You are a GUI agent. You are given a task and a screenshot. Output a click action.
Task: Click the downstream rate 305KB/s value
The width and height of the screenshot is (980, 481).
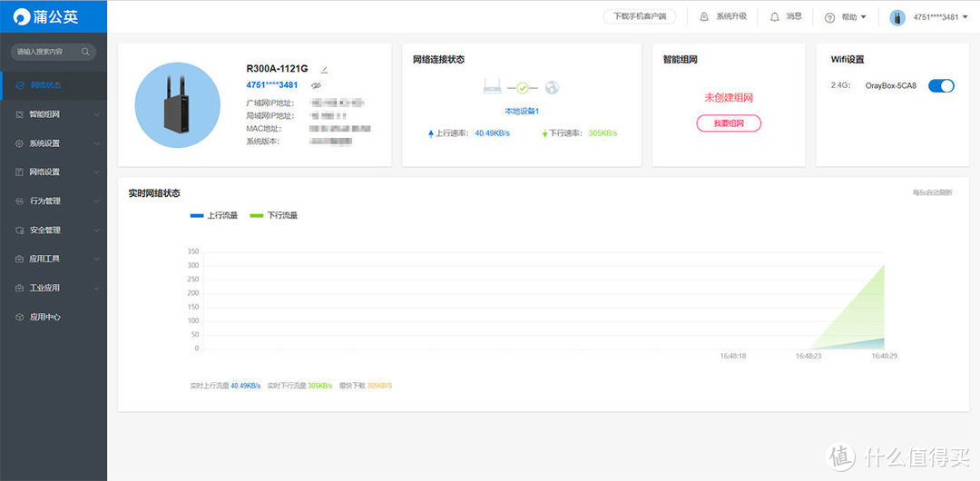603,133
